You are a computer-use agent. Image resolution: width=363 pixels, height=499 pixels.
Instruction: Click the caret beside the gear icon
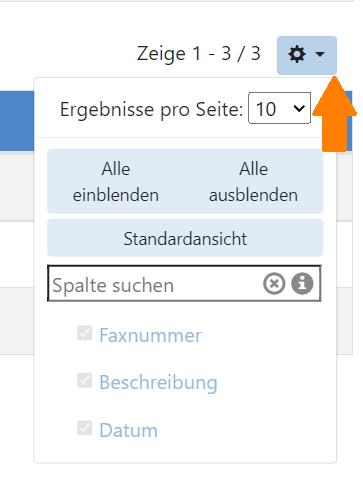point(320,54)
